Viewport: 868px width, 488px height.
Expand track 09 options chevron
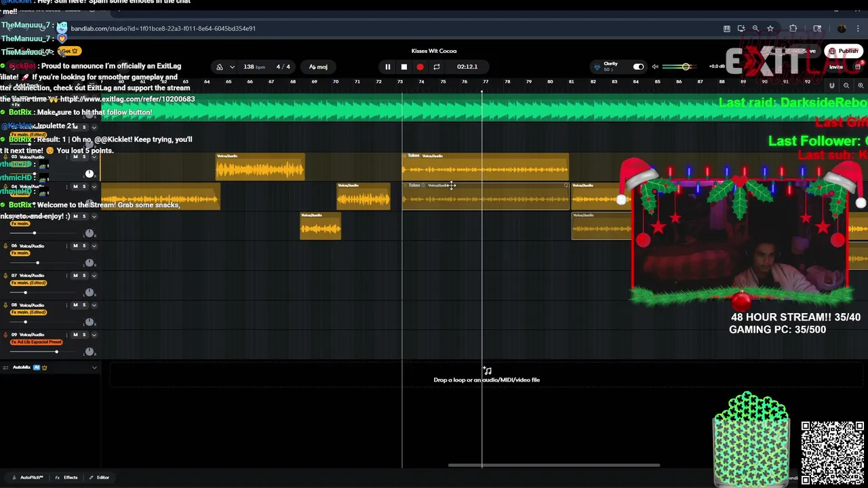[94, 335]
